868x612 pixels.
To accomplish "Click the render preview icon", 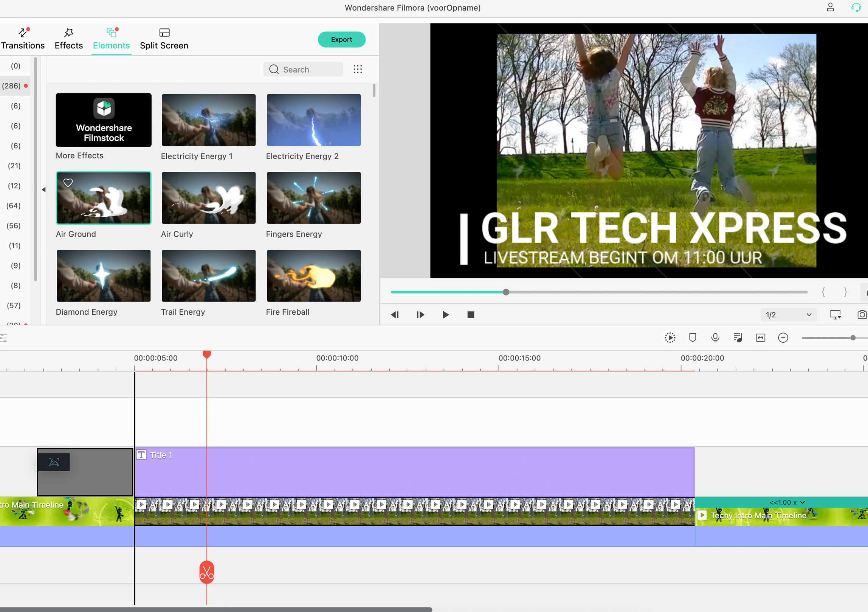I will (670, 338).
